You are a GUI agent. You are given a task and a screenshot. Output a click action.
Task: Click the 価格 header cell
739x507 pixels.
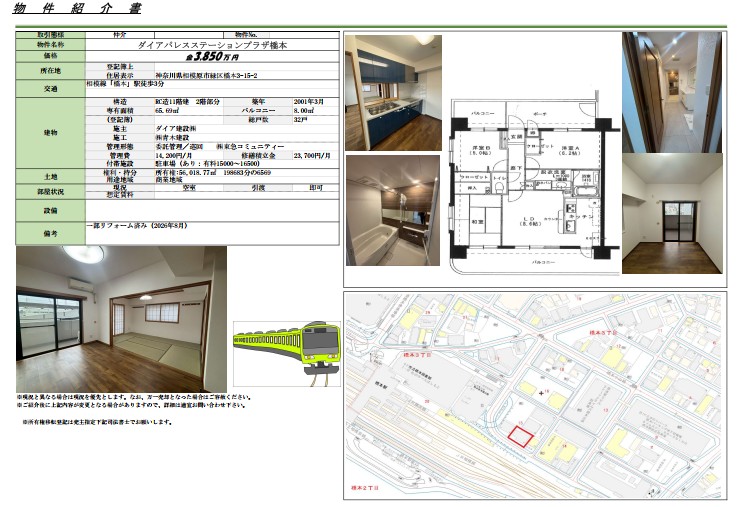(50, 56)
